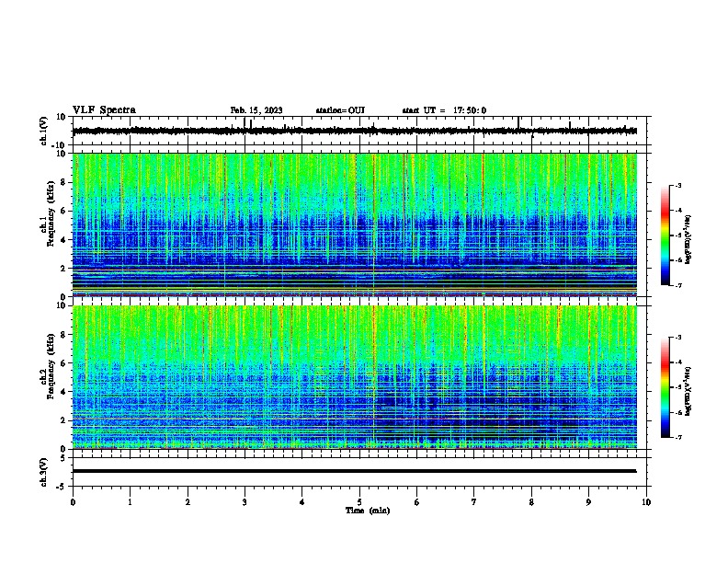
Task: Click the ch.2 spectrogram color scale bar
Action: (x=665, y=387)
